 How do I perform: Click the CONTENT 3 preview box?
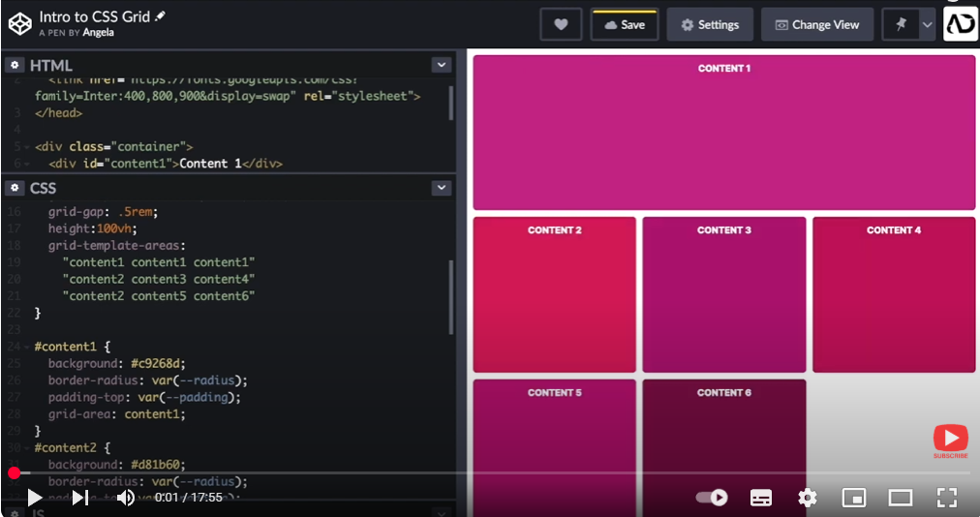pyautogui.click(x=723, y=294)
